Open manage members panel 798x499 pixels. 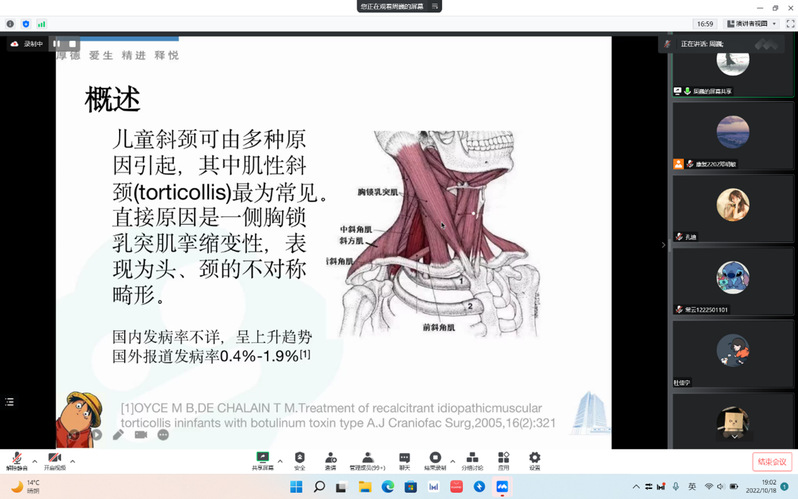[x=367, y=459]
